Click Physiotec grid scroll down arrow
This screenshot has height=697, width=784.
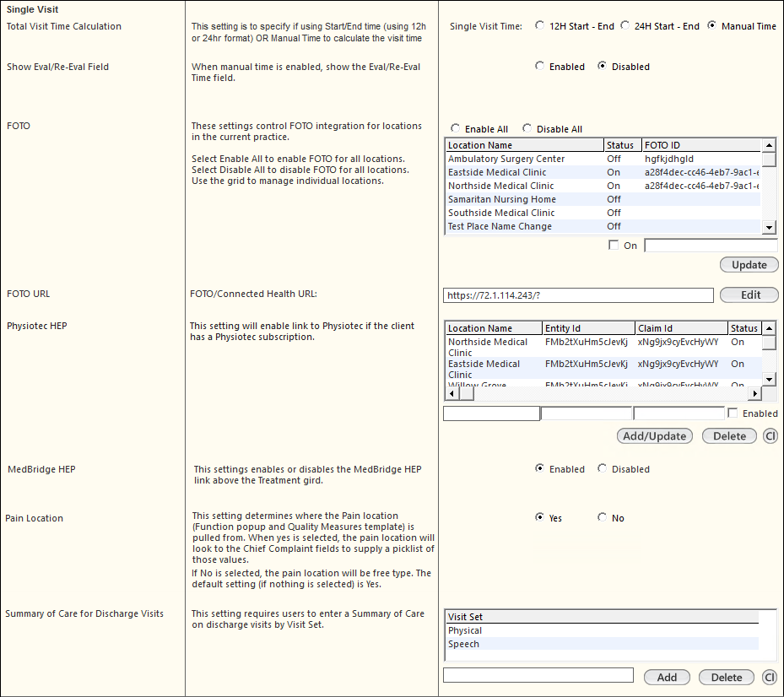click(769, 379)
